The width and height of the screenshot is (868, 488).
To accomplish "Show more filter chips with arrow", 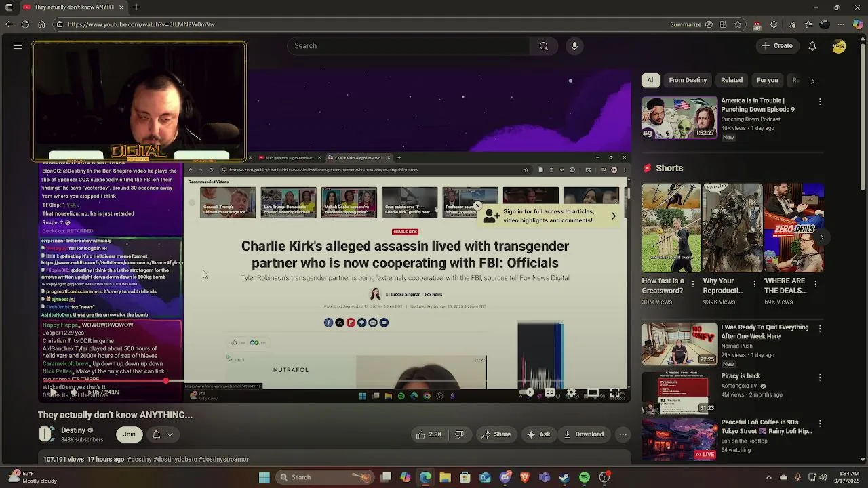I will tap(812, 81).
